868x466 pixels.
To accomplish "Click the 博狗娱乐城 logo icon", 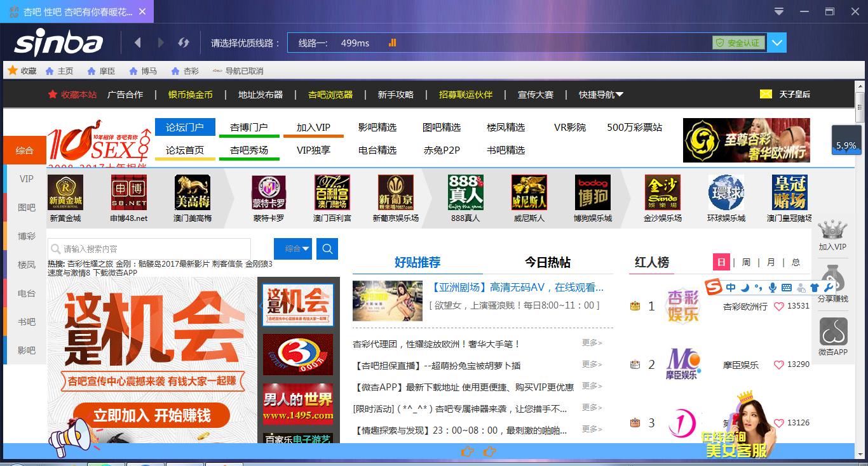I will tap(593, 192).
